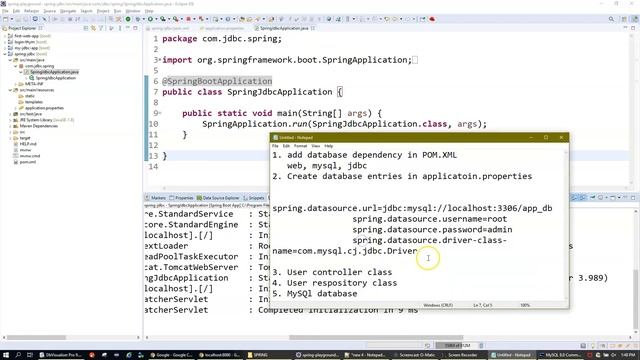Open MySQL 8.0 Command taskbar item

pos(562,355)
